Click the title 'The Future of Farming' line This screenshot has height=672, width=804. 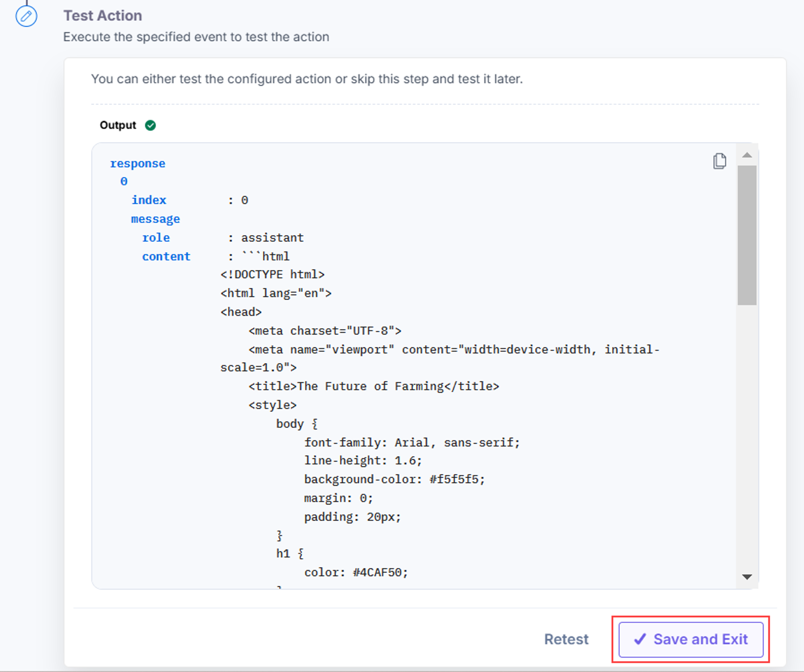pos(374,386)
